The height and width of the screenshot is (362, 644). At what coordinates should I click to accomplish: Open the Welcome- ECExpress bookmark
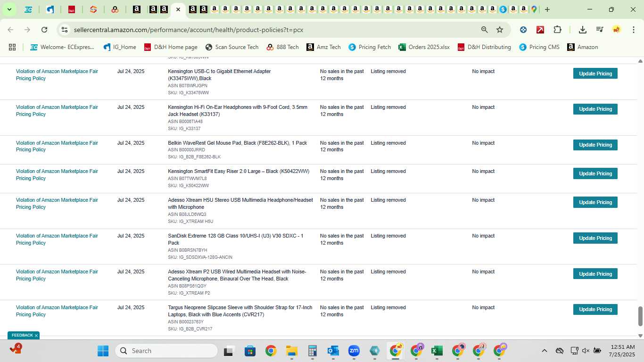pyautogui.click(x=62, y=47)
